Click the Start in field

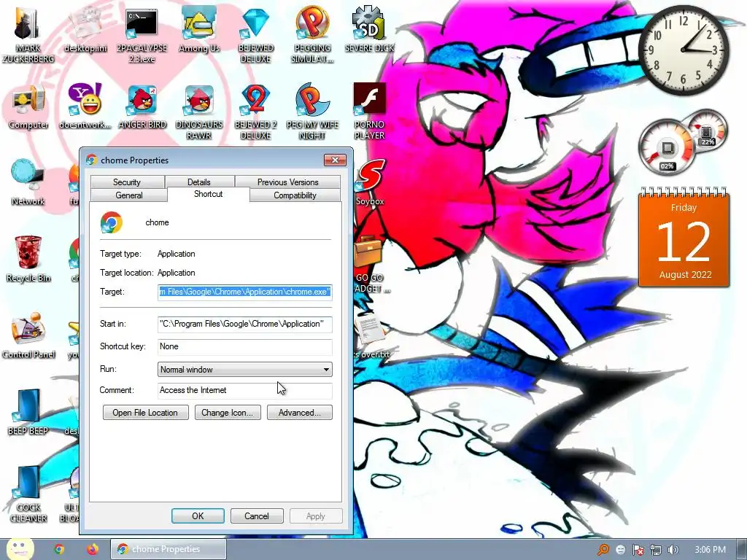coord(245,324)
